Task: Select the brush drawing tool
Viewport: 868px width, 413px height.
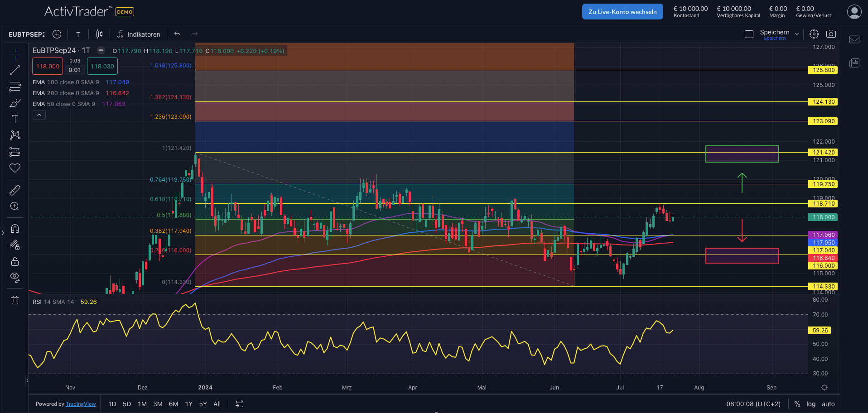Action: [x=15, y=103]
